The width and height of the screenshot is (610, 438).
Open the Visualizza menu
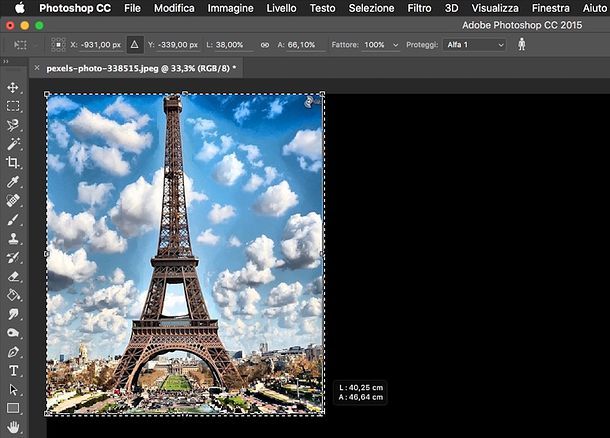(x=495, y=8)
